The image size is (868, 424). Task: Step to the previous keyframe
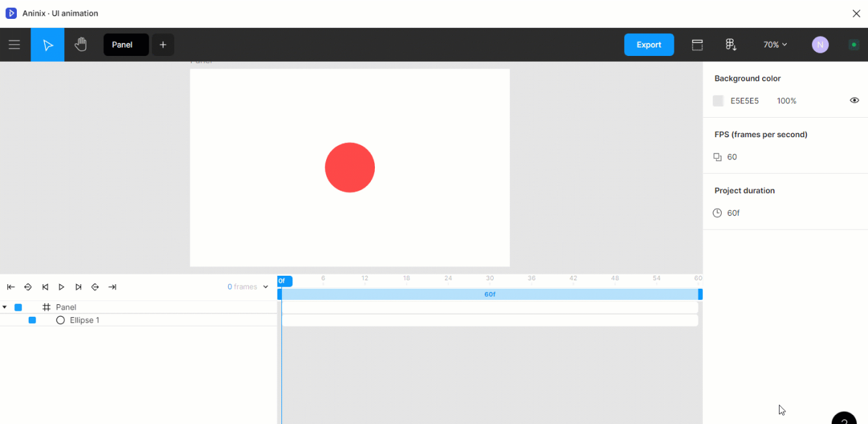[x=28, y=287]
